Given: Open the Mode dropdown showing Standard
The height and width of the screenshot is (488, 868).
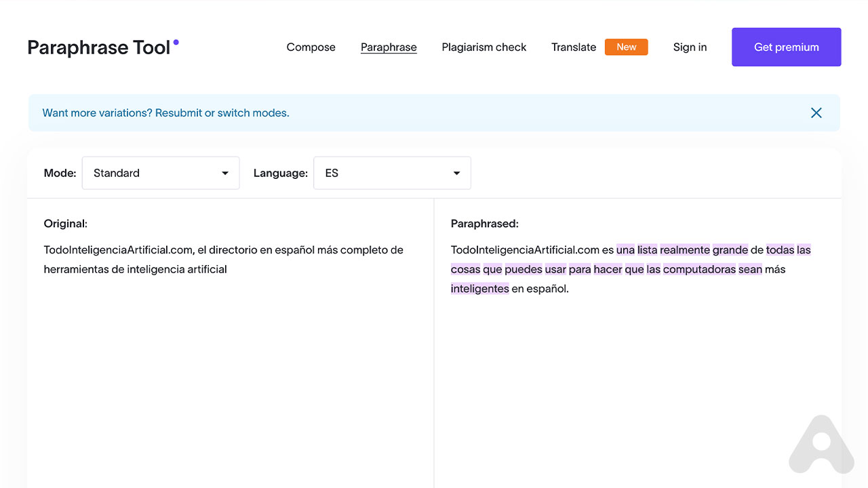Looking at the screenshot, I should pos(161,173).
